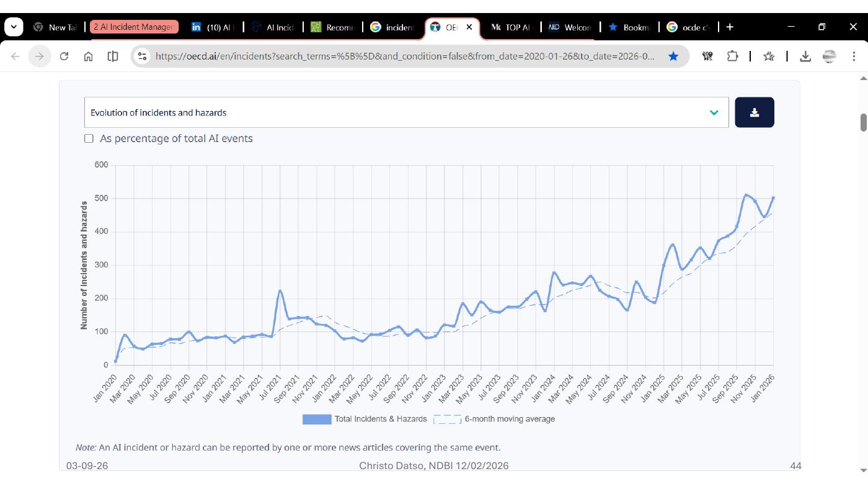Go forward to the next page
The image size is (868, 489).
[x=39, y=56]
